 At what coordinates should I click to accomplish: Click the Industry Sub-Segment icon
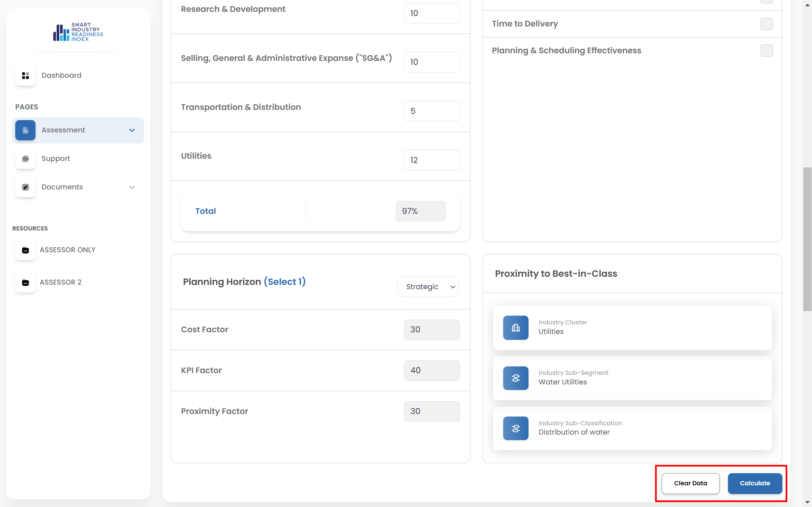pyautogui.click(x=515, y=378)
